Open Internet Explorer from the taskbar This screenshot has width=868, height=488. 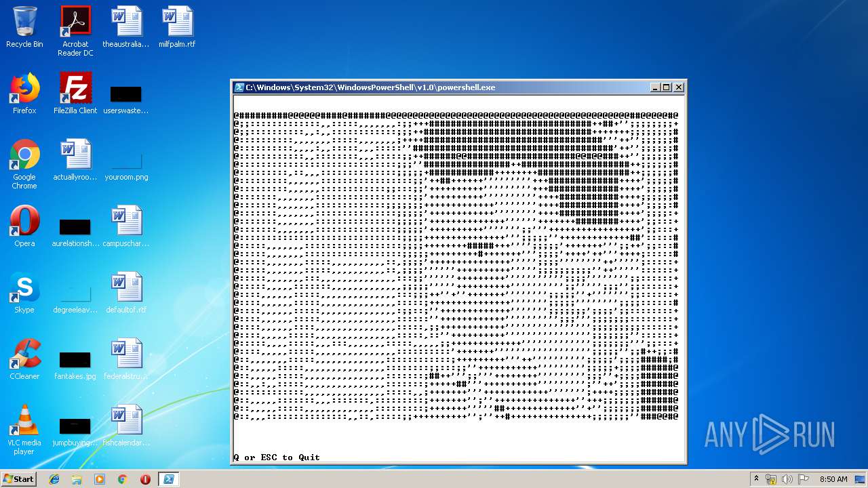[54, 479]
